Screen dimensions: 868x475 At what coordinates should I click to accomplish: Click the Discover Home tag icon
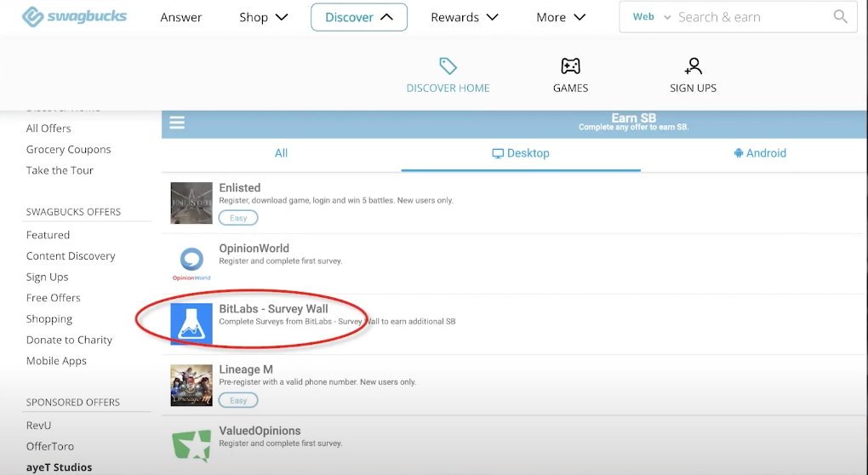click(448, 66)
